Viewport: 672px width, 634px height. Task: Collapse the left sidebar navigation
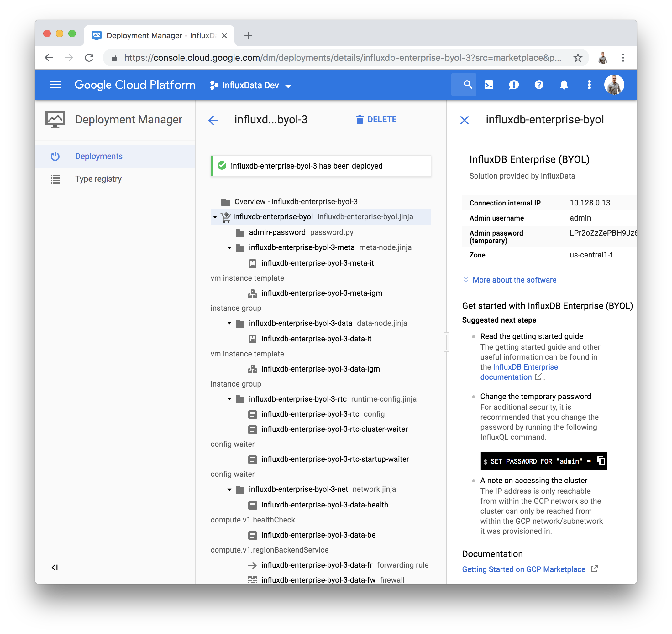pos(55,567)
